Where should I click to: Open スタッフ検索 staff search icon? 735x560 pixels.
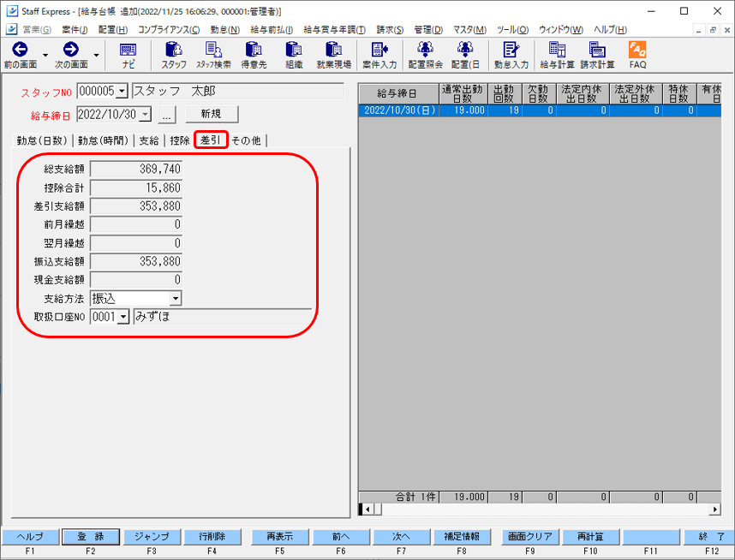pos(213,51)
